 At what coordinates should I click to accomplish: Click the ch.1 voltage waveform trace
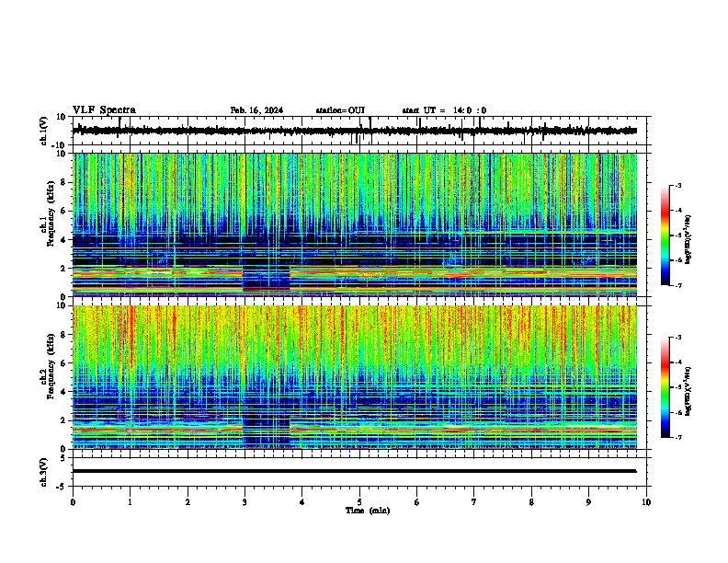point(354,131)
